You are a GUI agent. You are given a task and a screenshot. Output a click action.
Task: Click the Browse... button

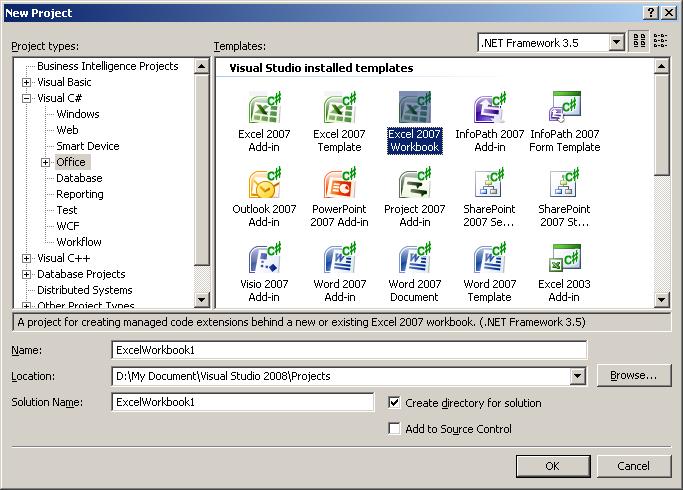(x=633, y=375)
